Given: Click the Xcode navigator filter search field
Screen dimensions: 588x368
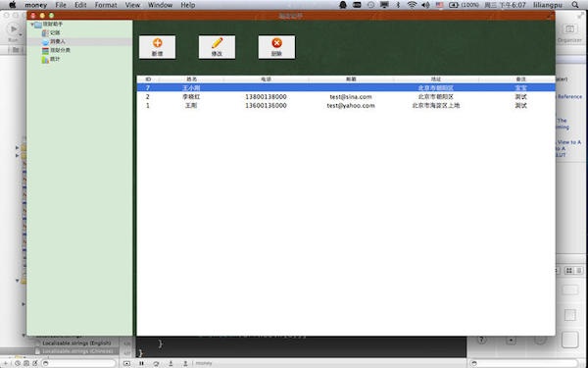Looking at the screenshot, I should (78, 363).
